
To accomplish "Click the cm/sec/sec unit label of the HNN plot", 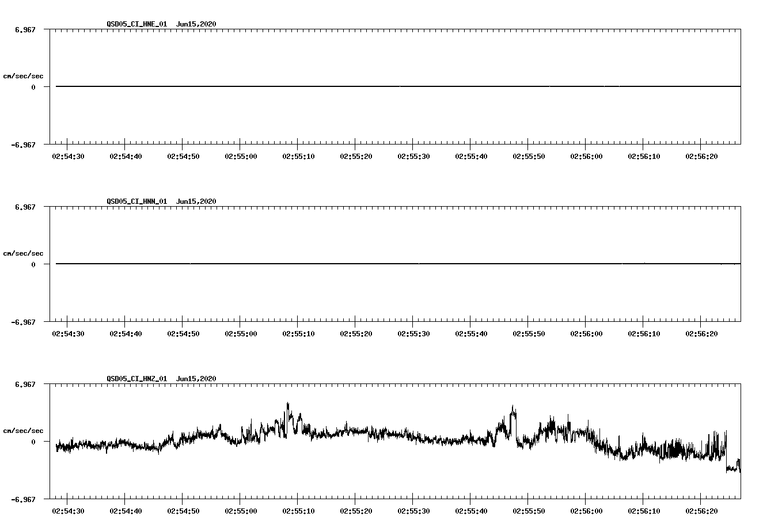I will [23, 253].
